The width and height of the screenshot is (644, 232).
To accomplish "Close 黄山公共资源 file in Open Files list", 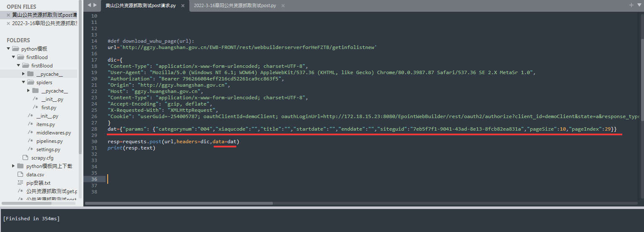I will coord(8,15).
